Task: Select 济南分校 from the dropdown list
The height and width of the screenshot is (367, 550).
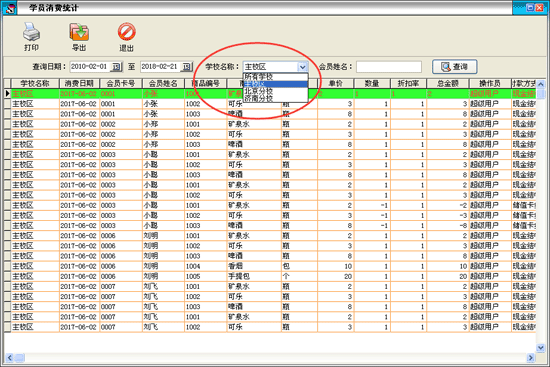Action: click(x=275, y=99)
